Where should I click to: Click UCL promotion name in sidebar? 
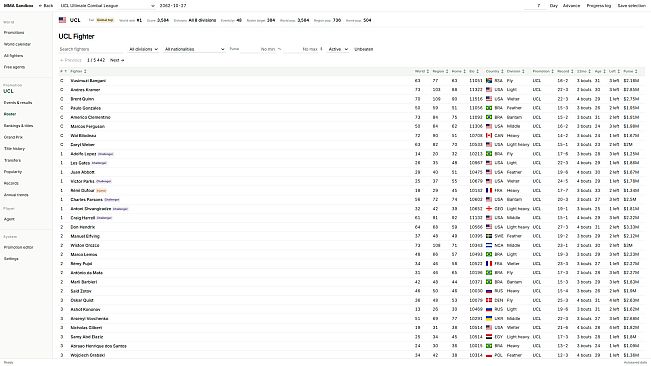[x=8, y=91]
